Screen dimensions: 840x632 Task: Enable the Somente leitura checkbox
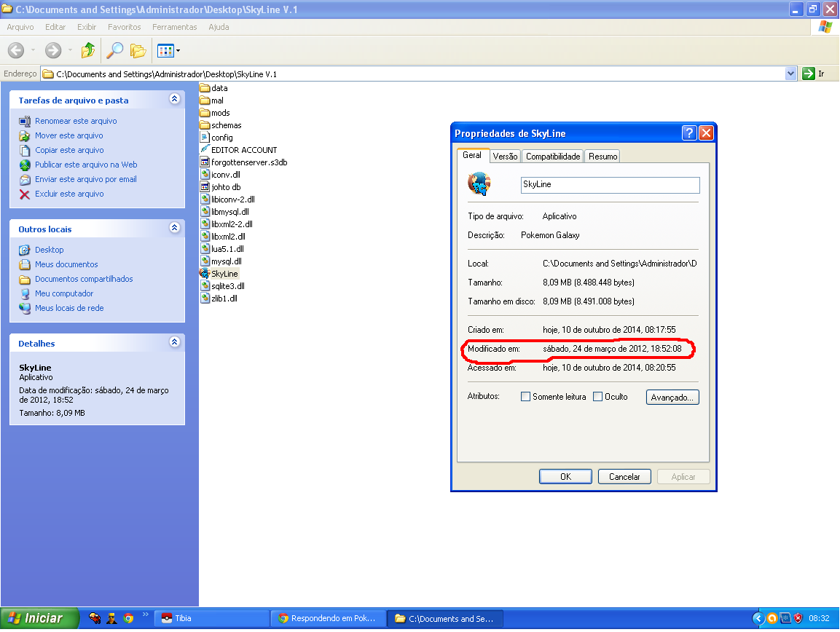(526, 397)
